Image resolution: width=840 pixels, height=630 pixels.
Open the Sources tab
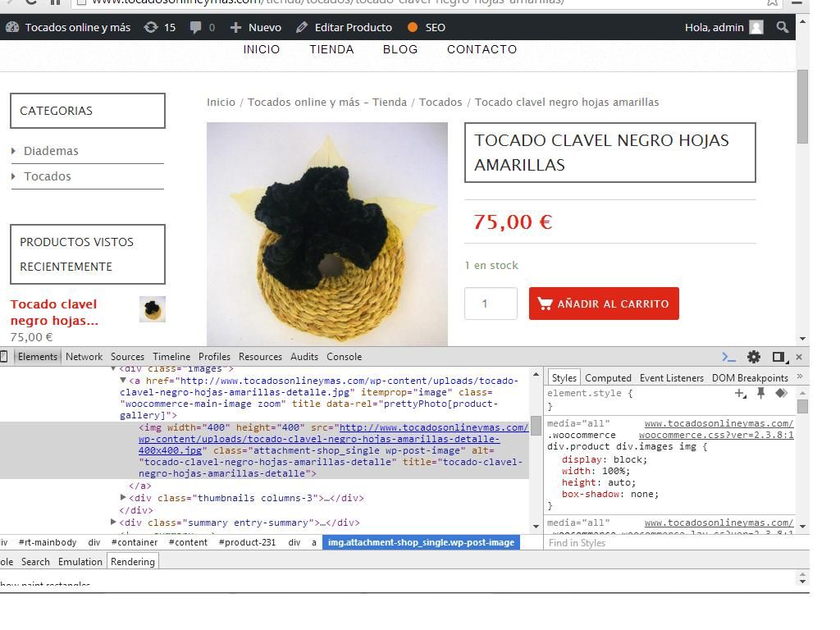tap(127, 357)
